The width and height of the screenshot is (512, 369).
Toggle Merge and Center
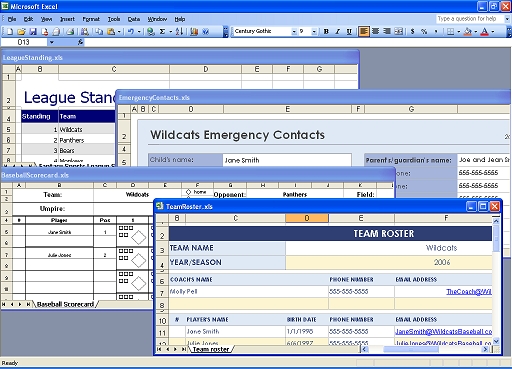(x=398, y=31)
